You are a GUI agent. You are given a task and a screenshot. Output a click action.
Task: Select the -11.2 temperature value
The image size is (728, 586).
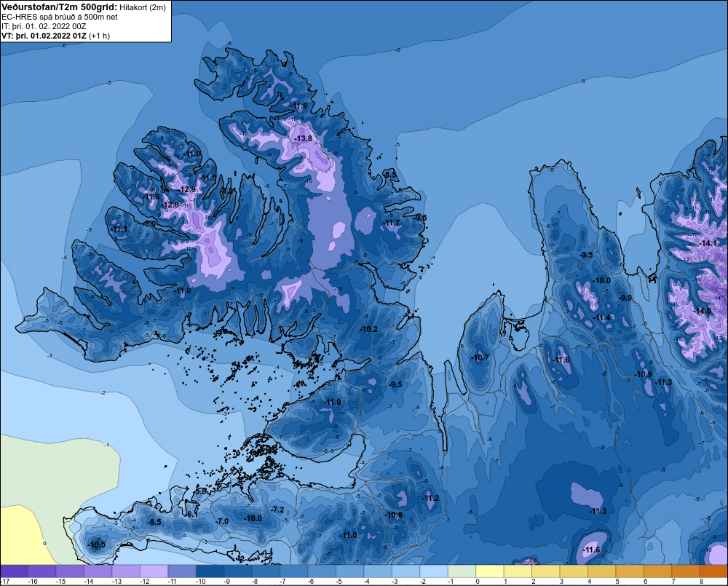click(x=430, y=498)
